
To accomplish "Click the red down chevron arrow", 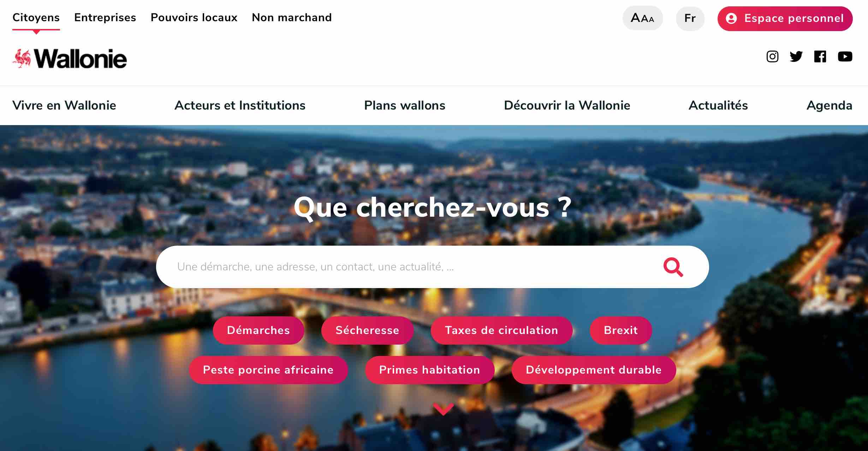I will click(x=444, y=409).
